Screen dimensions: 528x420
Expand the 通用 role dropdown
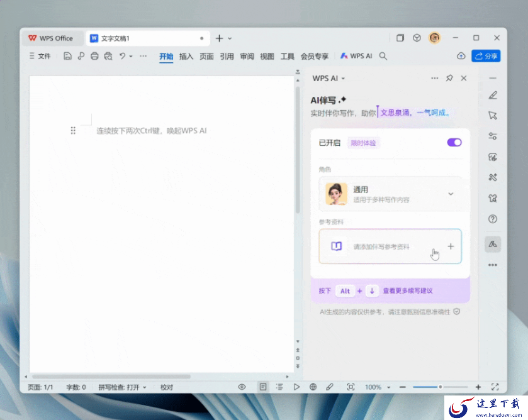(451, 194)
